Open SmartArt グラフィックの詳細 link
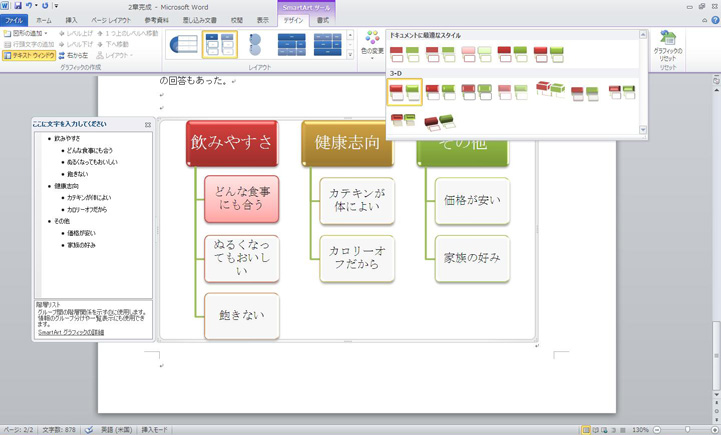 [x=71, y=332]
